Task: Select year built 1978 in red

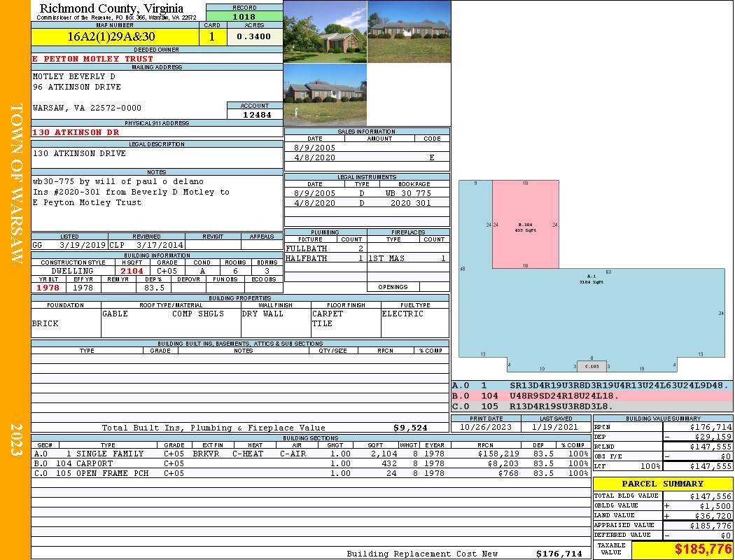Action: (x=48, y=288)
